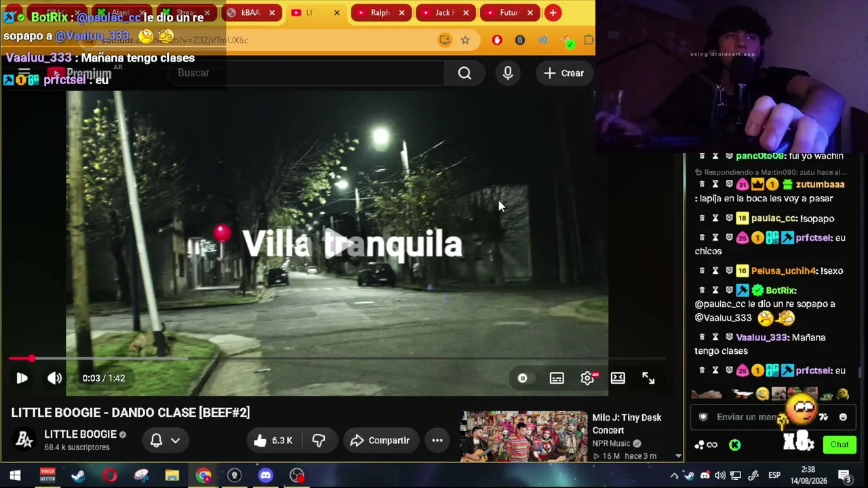Open the chat emoji picker smiley
The width and height of the screenshot is (868, 488).
tap(843, 418)
